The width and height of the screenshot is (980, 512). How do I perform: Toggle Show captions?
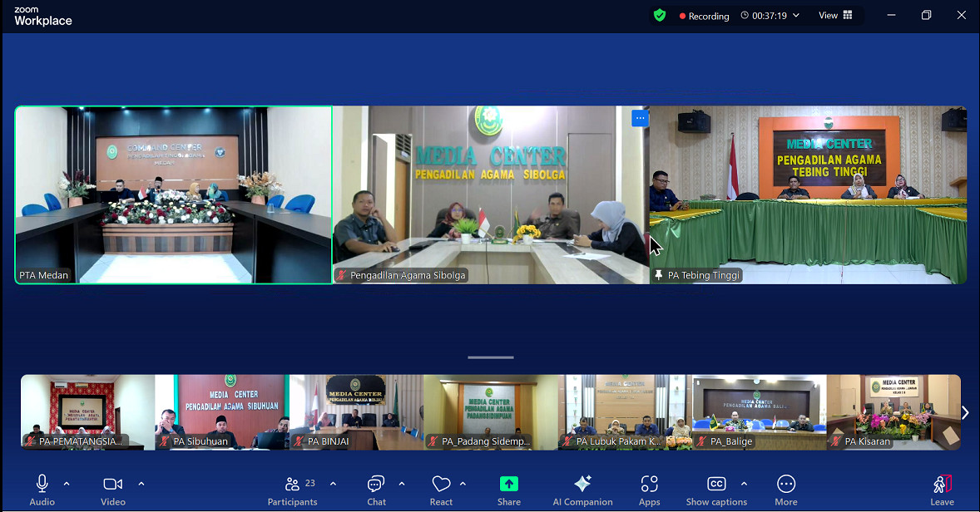point(716,490)
